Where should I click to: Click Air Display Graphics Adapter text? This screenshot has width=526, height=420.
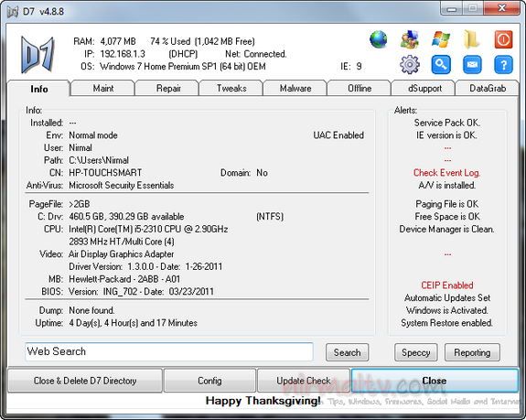[x=122, y=254]
